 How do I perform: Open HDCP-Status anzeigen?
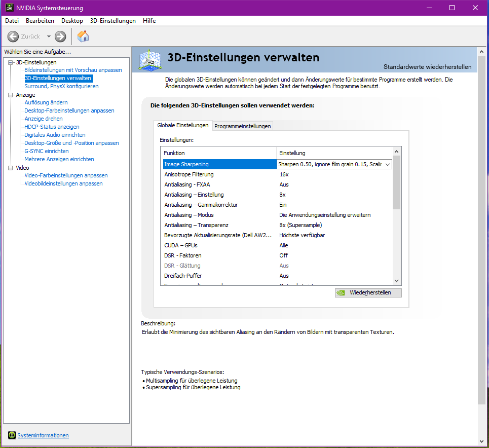coord(52,127)
